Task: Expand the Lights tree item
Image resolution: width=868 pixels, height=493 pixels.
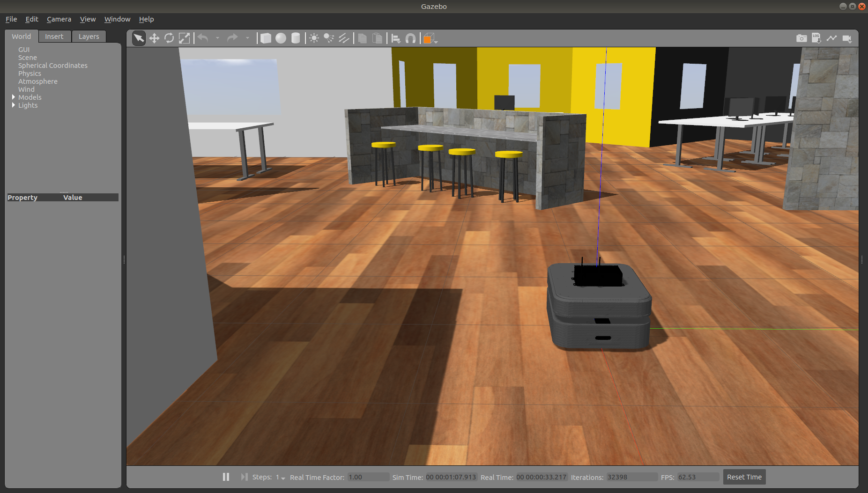Action: [x=14, y=105]
